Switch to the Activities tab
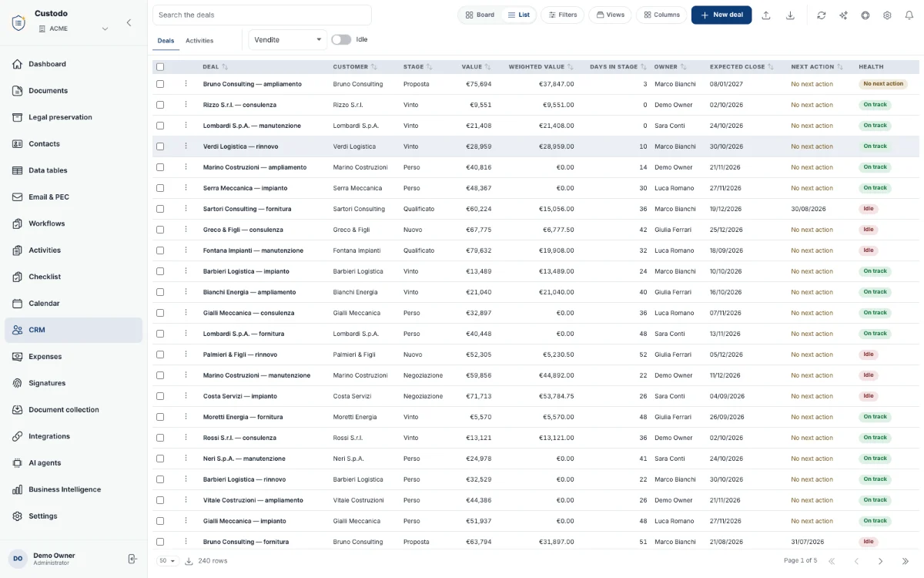924x578 pixels. tap(199, 41)
